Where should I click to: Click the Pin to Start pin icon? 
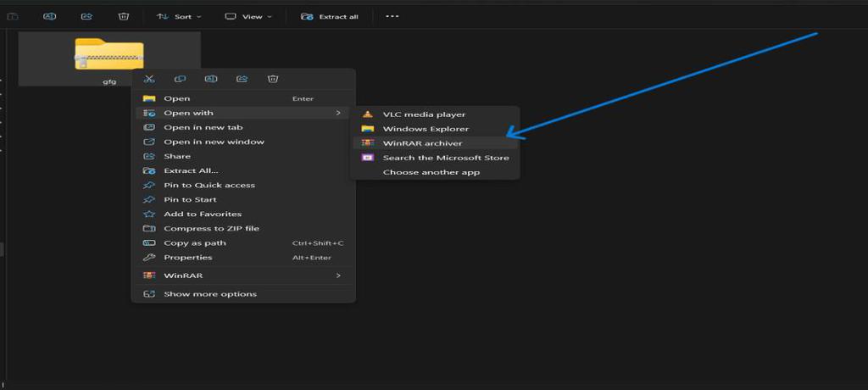click(x=149, y=199)
